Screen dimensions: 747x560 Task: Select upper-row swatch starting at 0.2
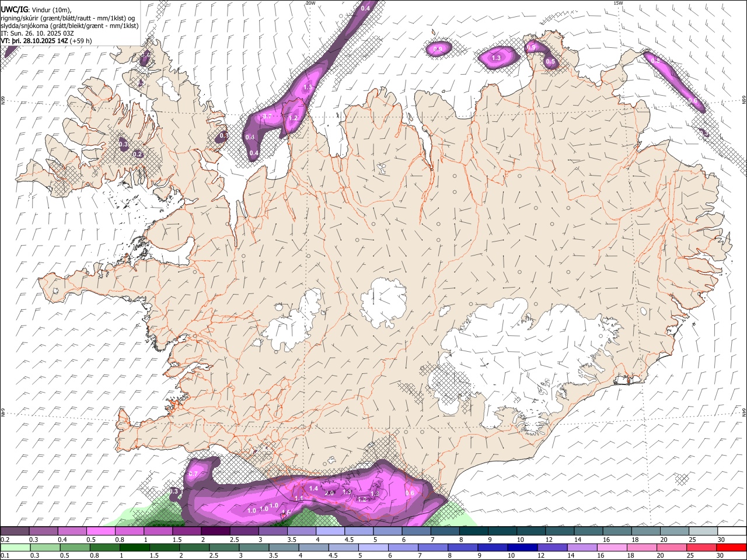tap(15, 531)
